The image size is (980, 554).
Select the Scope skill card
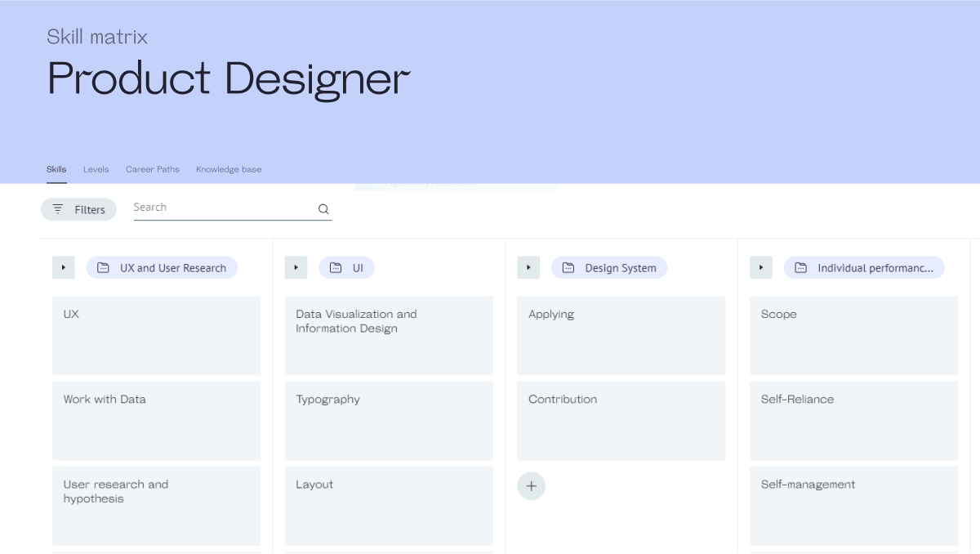[854, 335]
